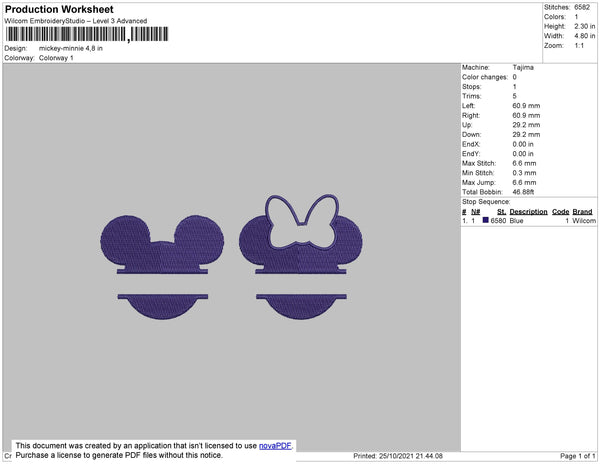The image size is (600, 464).
Task: Click the design name 'mickey-minnie 4,8 in'
Action: (x=71, y=49)
